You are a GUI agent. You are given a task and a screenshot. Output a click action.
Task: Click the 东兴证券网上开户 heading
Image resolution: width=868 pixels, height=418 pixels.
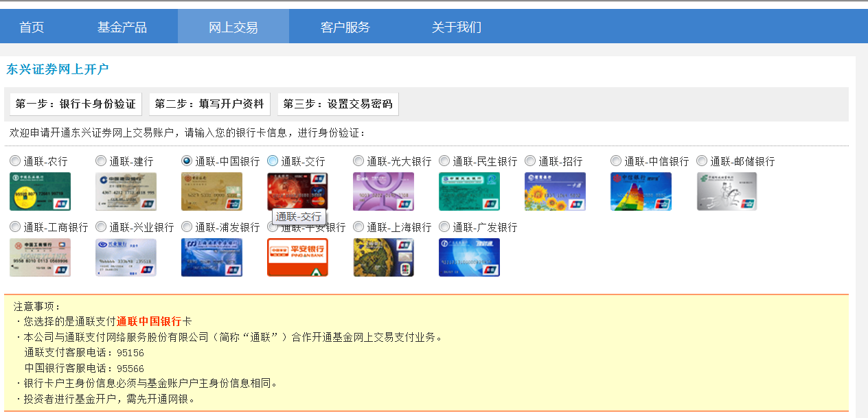coord(58,69)
